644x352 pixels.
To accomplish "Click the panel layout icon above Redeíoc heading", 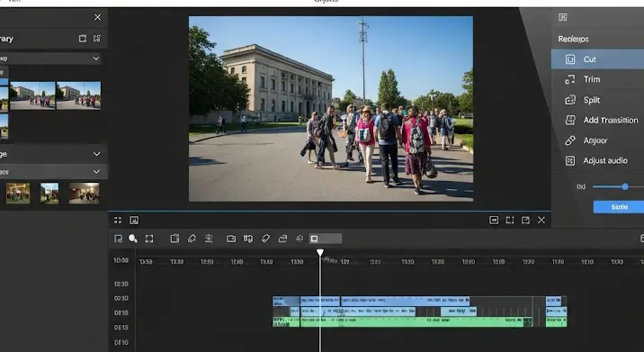I will click(563, 17).
